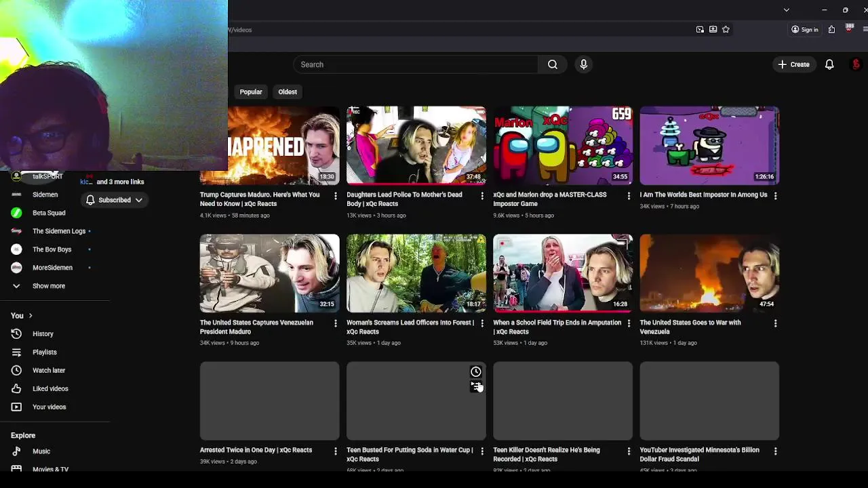868x488 pixels.
Task: Open the Woman's Screams Lead Officers title
Action: pos(410,327)
